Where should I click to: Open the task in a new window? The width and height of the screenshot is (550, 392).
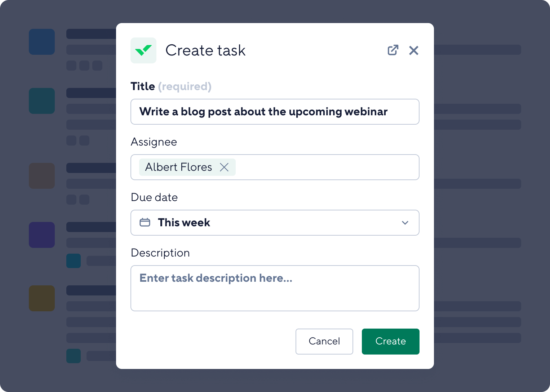tap(393, 50)
